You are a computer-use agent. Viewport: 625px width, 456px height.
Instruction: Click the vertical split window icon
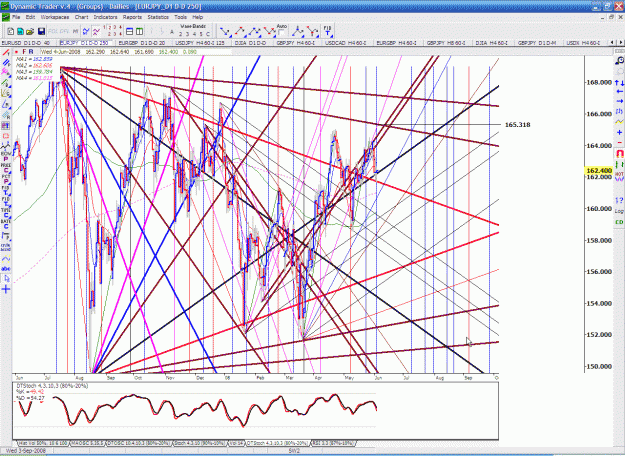tap(139, 31)
